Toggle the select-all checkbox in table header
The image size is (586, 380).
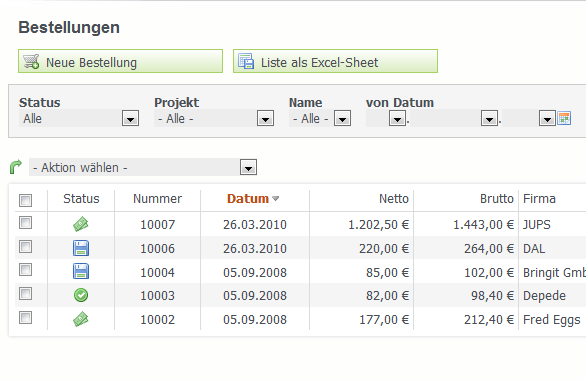click(25, 200)
